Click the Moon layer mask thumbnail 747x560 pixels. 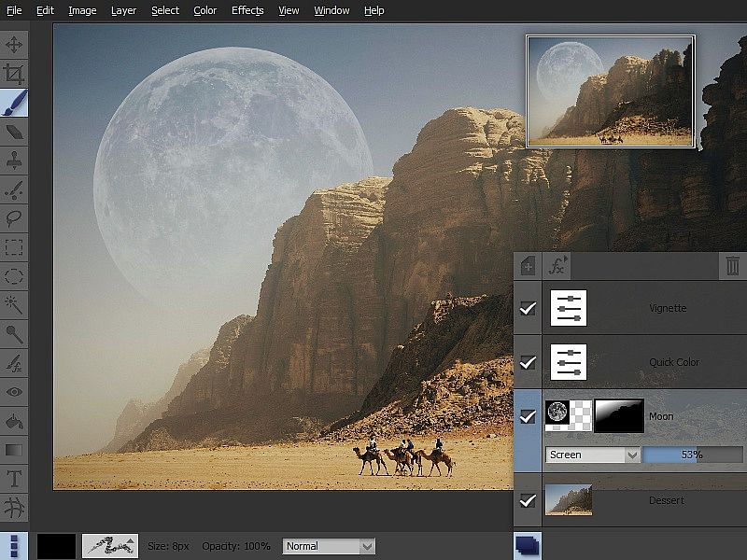pyautogui.click(x=619, y=415)
